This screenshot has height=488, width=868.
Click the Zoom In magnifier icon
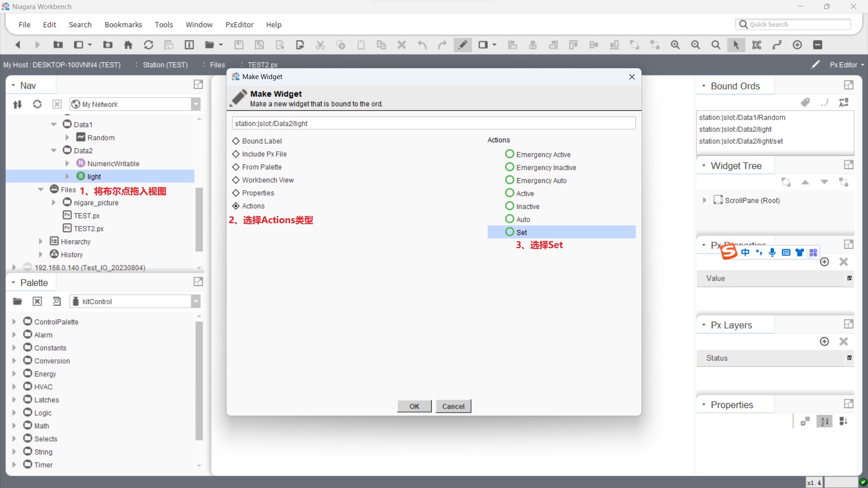pos(675,45)
